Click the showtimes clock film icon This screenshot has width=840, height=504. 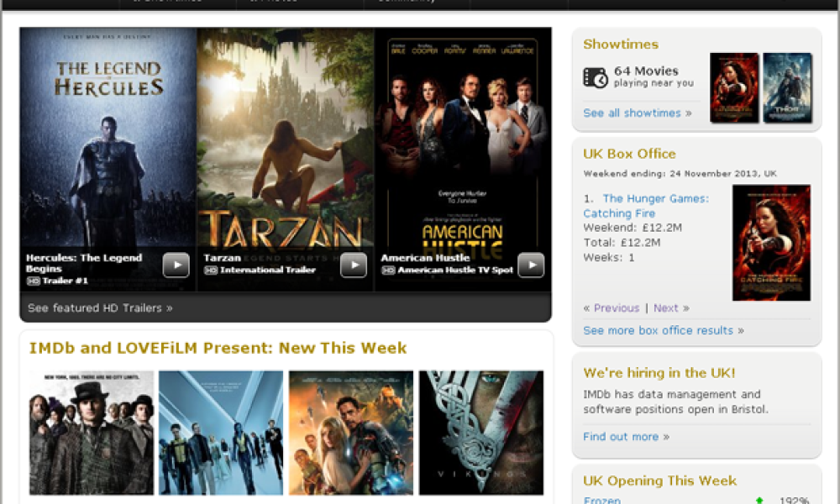pos(596,77)
